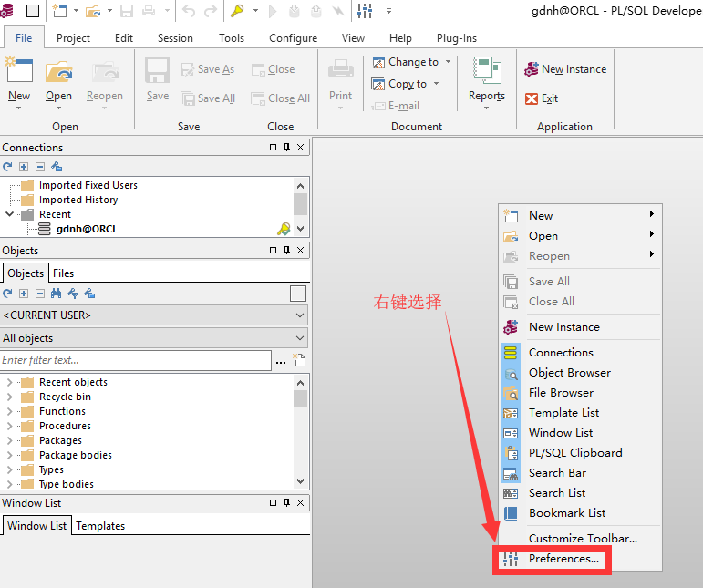Click the new filter icon beside filter text box
Viewport: 703px width, 588px height.
[x=299, y=360]
